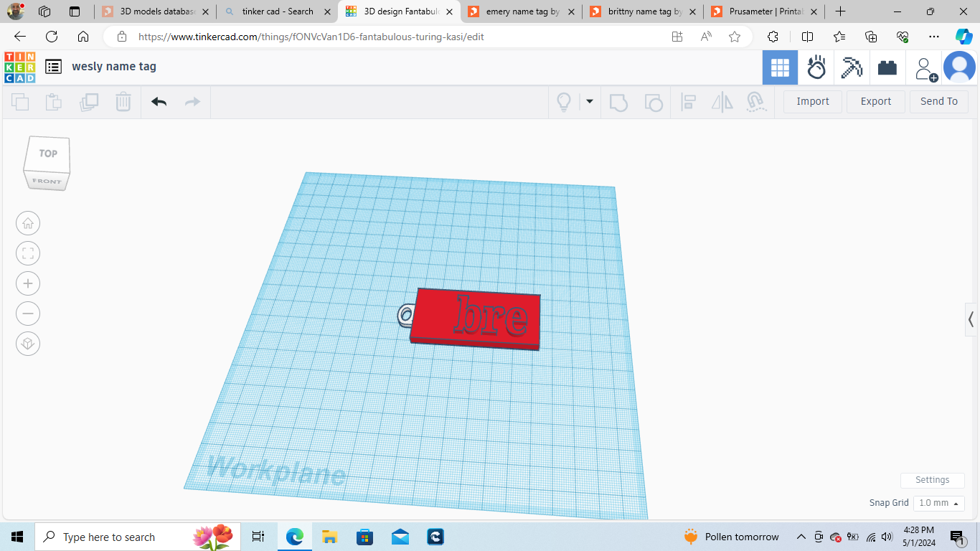Open the Sim Lab icon
980x551 pixels.
(816, 68)
